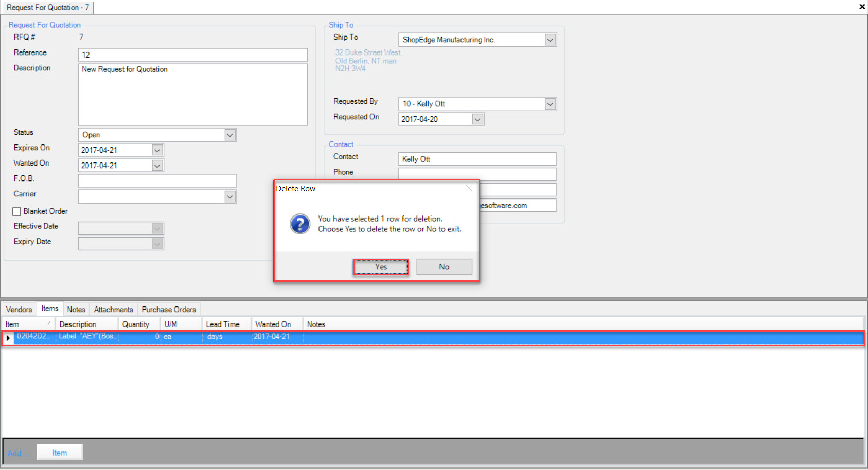This screenshot has width=868, height=470.
Task: Click the days lead time cell
Action: (227, 337)
